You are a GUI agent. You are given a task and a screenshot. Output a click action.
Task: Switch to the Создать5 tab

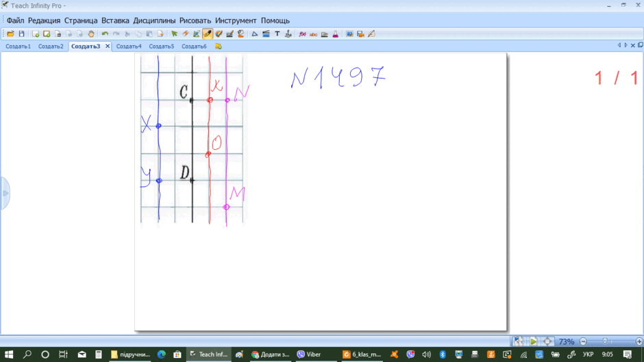(162, 47)
